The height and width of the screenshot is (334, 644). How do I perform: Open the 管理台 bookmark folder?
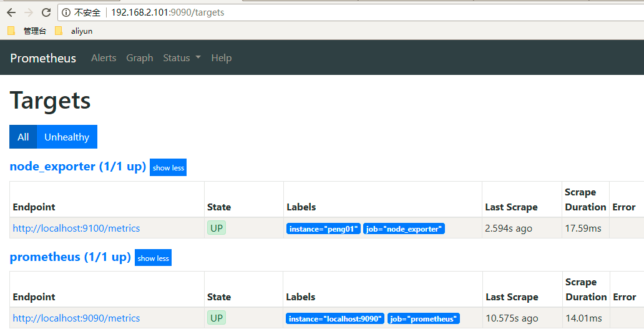pos(27,31)
